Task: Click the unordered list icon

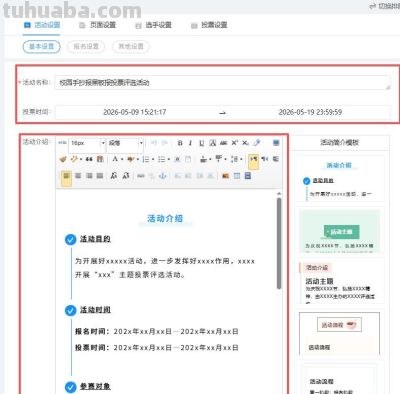Action: tap(162, 159)
